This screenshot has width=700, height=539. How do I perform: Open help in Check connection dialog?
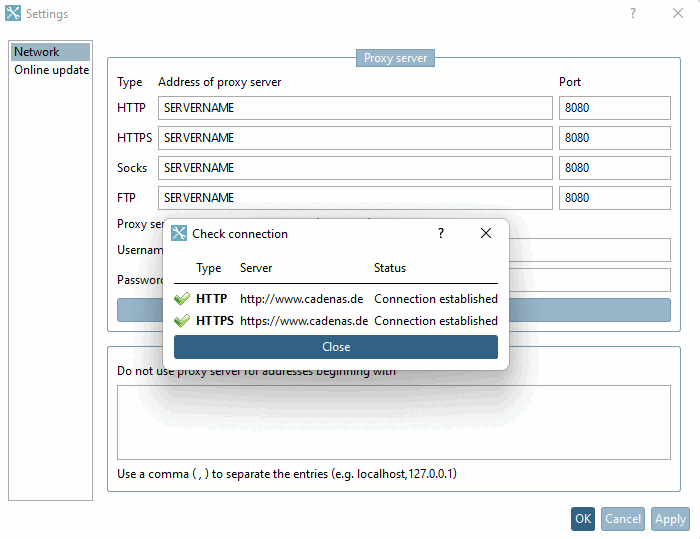441,233
